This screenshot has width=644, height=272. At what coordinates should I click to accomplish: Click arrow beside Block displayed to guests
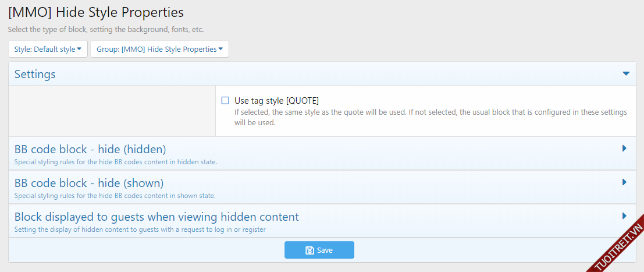624,216
